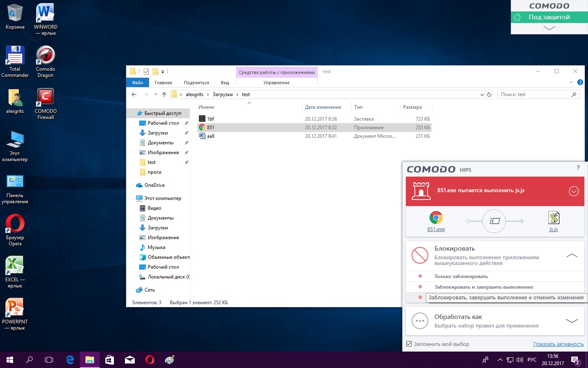Expand the 'Обработать как' rule set section
588x368 pixels.
pos(572,321)
